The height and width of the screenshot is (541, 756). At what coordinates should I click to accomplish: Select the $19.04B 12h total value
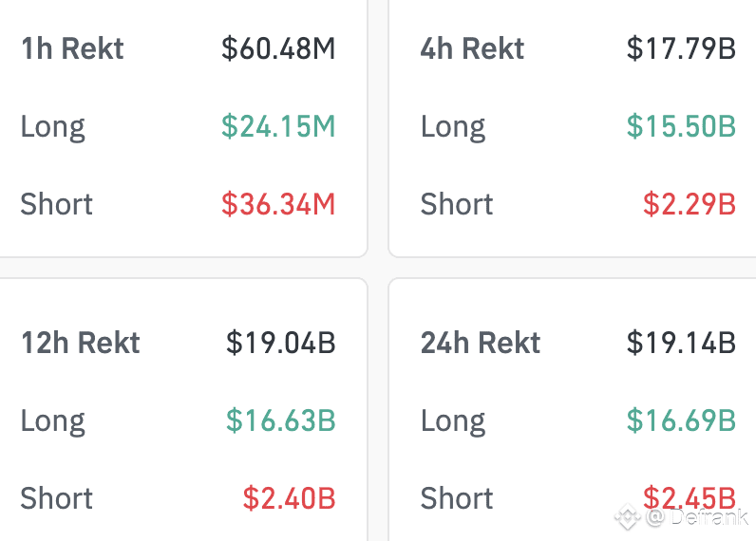280,343
